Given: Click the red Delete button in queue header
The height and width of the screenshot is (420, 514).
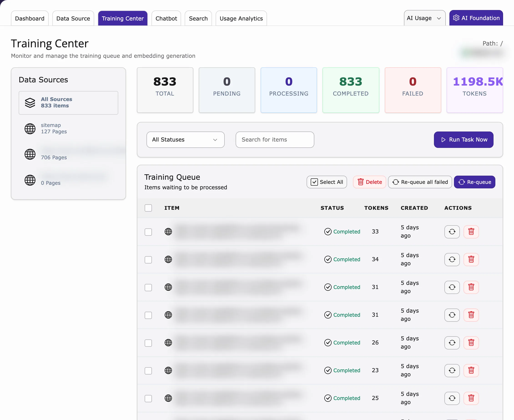Looking at the screenshot, I should (369, 182).
